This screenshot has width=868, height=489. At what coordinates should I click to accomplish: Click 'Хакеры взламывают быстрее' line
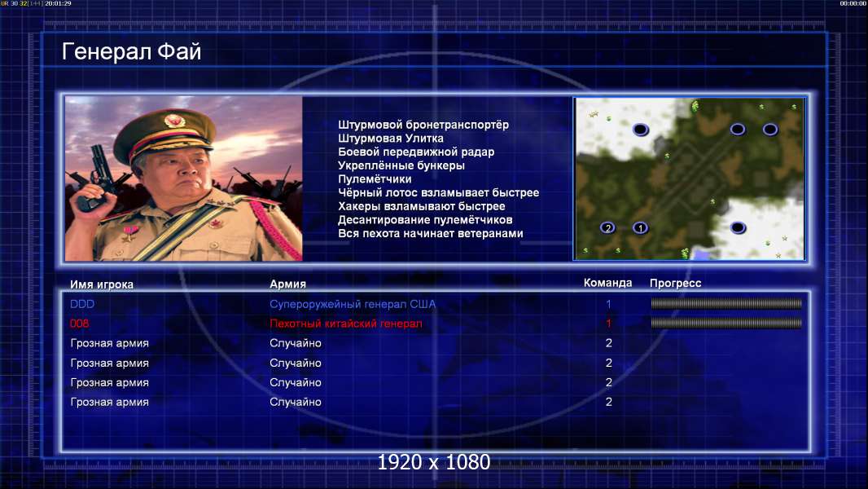click(x=422, y=206)
